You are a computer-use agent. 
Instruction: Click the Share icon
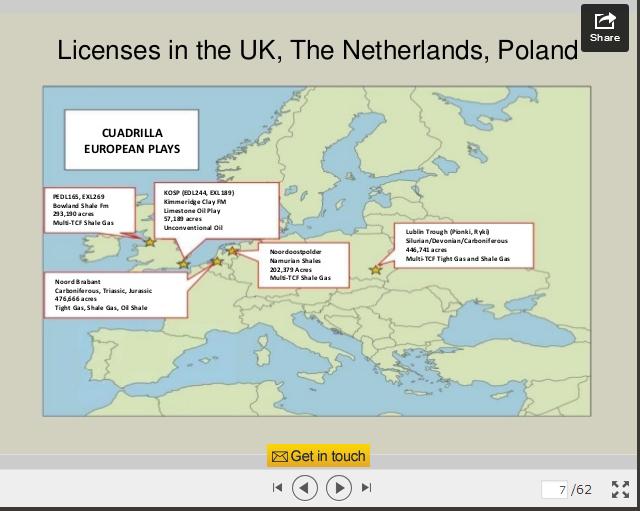click(x=604, y=26)
